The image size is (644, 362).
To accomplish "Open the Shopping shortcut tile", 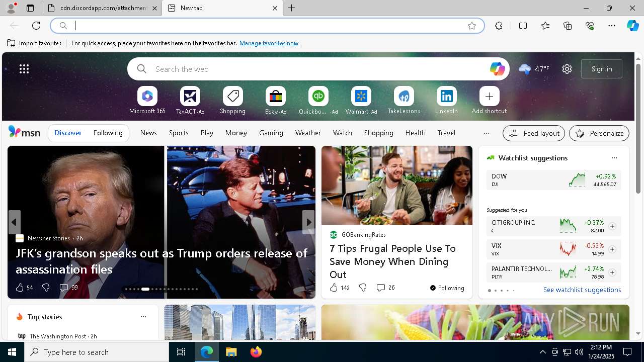I will (232, 101).
